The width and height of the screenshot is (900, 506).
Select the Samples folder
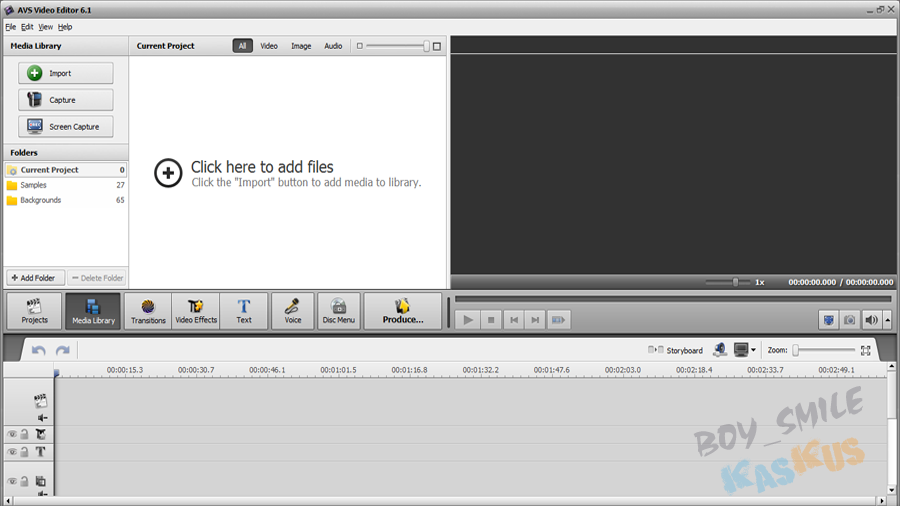pyautogui.click(x=65, y=185)
